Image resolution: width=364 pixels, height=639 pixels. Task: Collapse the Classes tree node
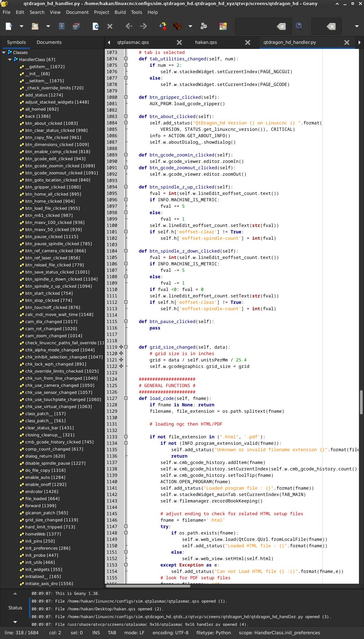[x=4, y=53]
